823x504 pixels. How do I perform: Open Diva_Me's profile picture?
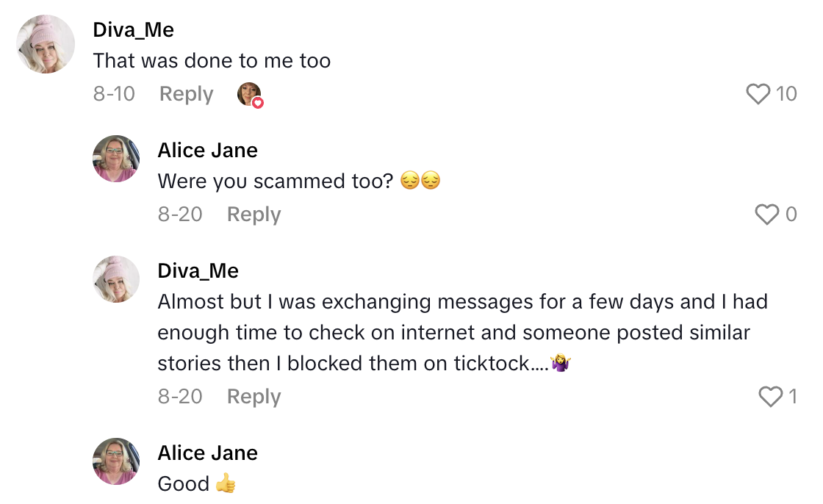pyautogui.click(x=46, y=44)
